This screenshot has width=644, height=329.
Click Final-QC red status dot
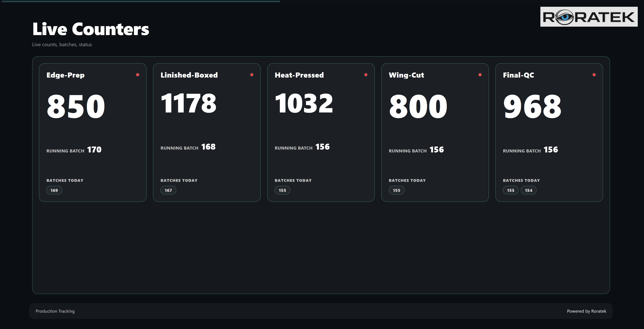594,75
